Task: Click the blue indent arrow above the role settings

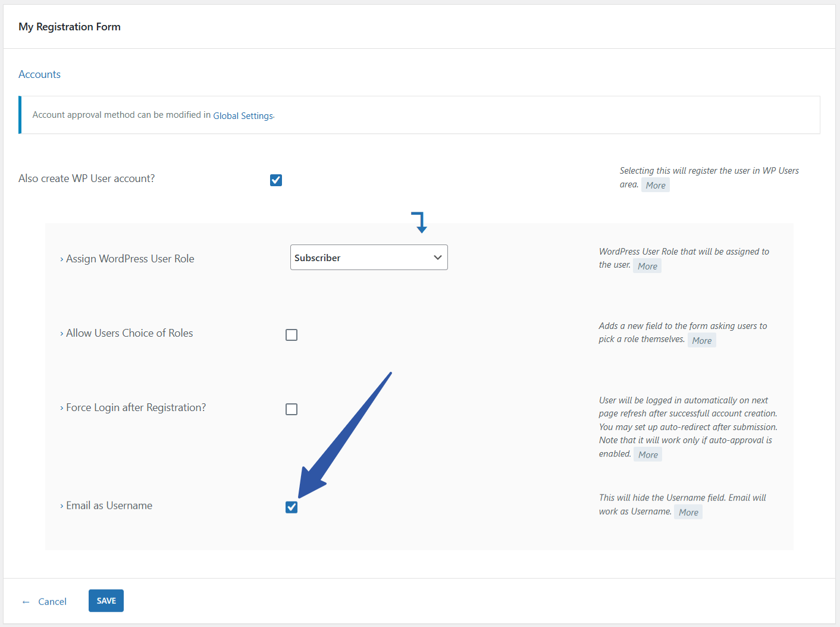Action: (419, 222)
